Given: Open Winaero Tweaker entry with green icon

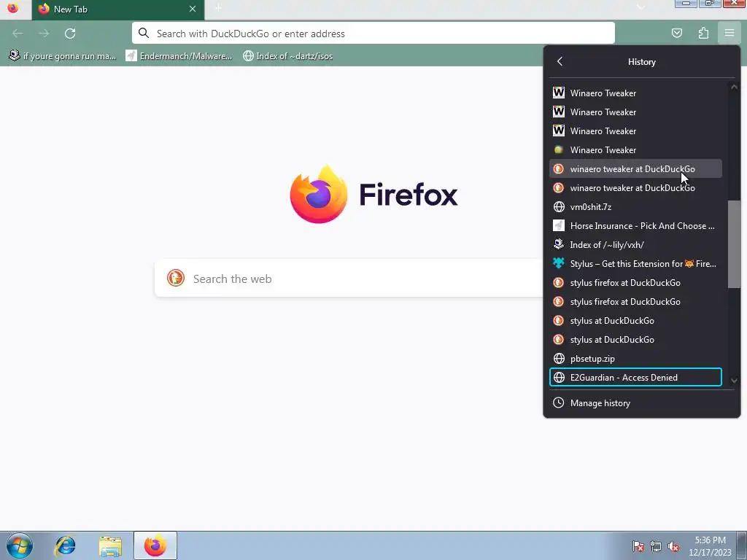Looking at the screenshot, I should tap(635, 150).
